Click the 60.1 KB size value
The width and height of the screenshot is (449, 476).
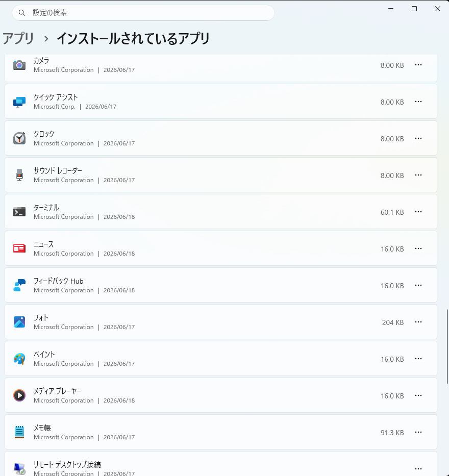click(392, 212)
